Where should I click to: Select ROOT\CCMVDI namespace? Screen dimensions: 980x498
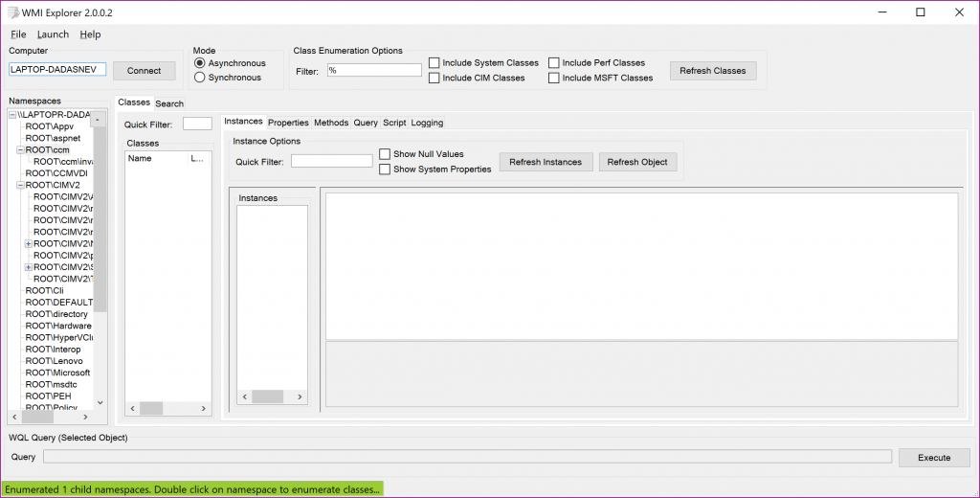point(56,173)
